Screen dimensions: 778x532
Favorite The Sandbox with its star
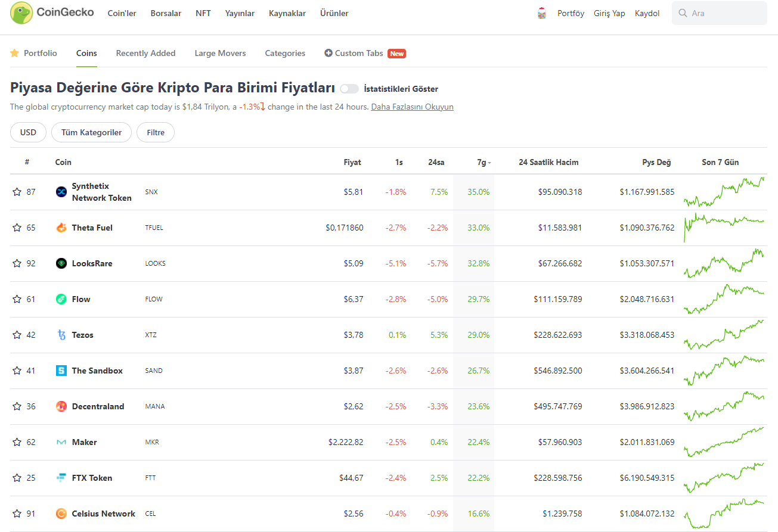(17, 371)
